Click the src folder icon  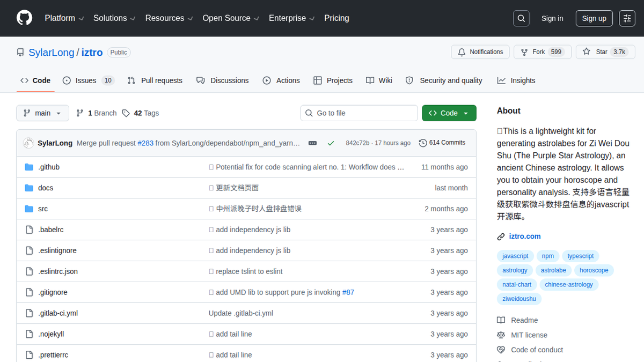(x=29, y=209)
